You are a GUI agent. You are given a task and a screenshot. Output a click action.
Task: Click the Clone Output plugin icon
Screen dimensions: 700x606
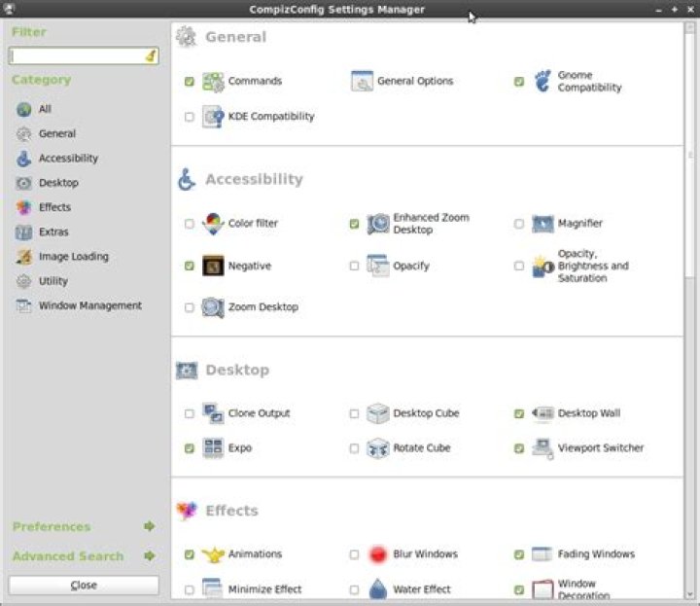[213, 413]
